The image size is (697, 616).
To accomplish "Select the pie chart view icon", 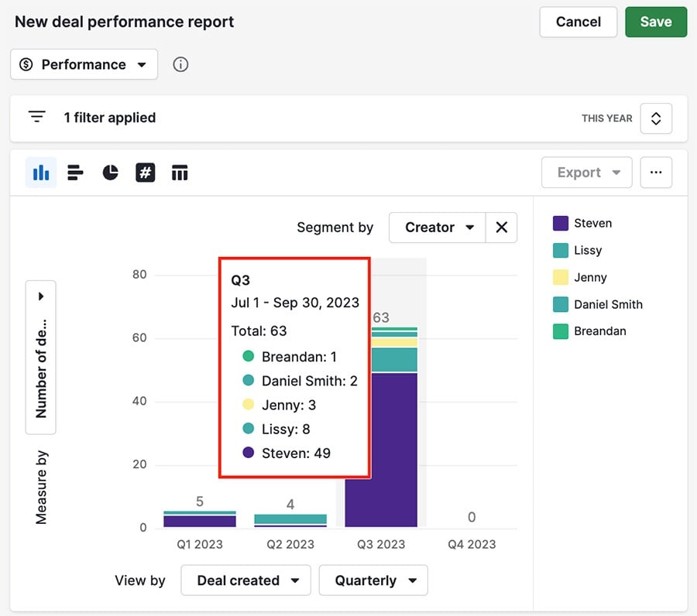I will point(110,172).
